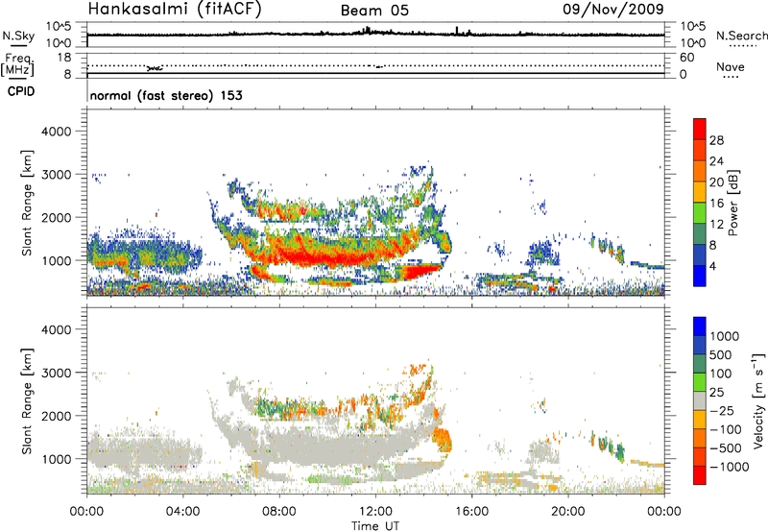Viewport: 768px width, 532px height.
Task: Click the 'Velocity [m s⁻¹]' color bar label
Action: point(758,400)
